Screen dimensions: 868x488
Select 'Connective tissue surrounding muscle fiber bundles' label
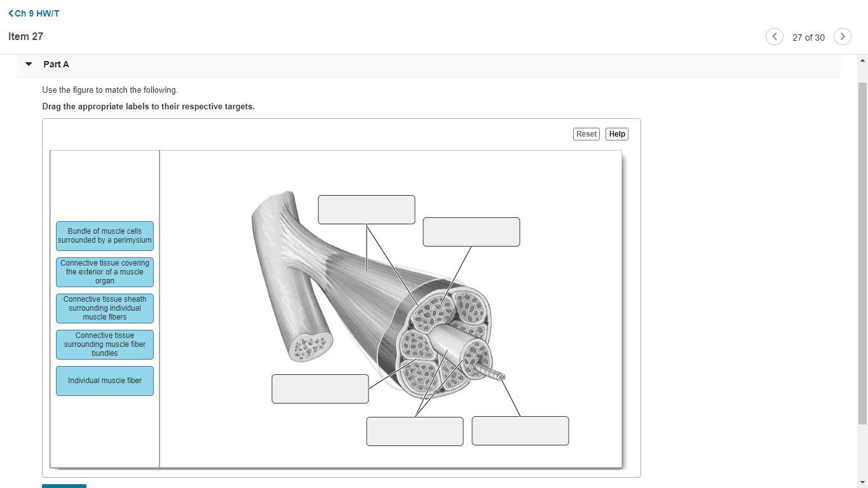(x=105, y=344)
